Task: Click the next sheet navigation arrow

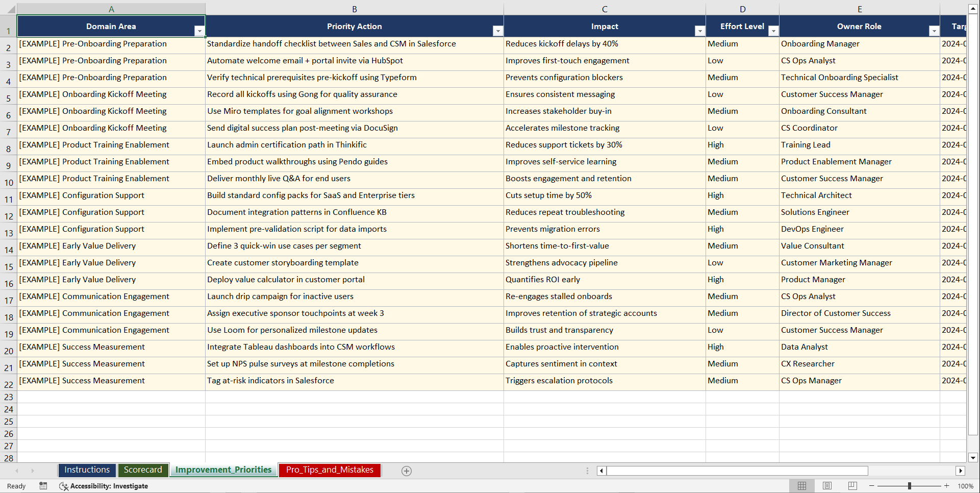Action: (x=33, y=471)
